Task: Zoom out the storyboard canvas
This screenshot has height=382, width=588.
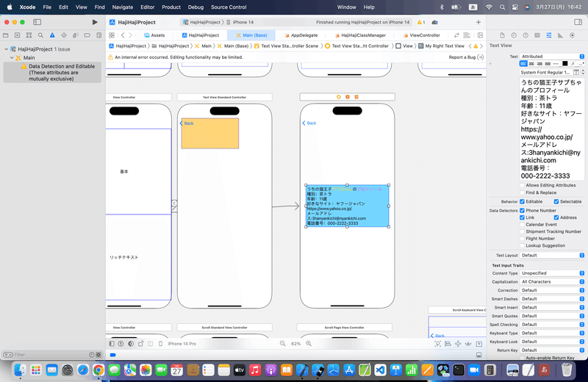Action: (x=282, y=343)
